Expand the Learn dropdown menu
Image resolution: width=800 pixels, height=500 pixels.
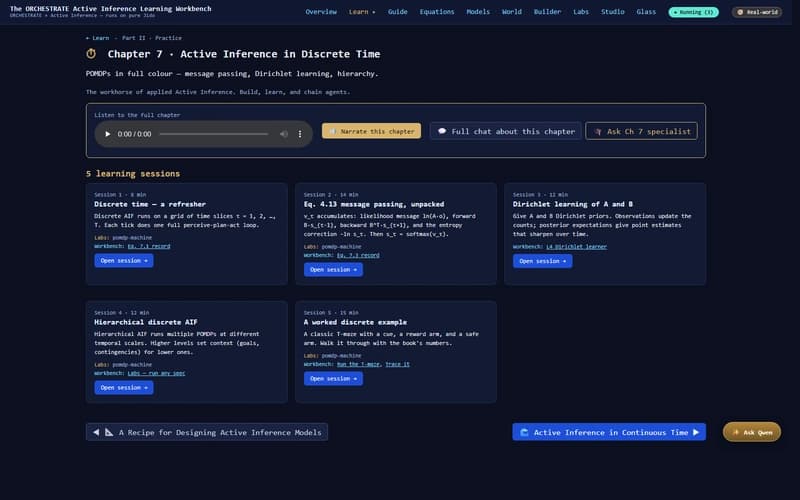362,12
